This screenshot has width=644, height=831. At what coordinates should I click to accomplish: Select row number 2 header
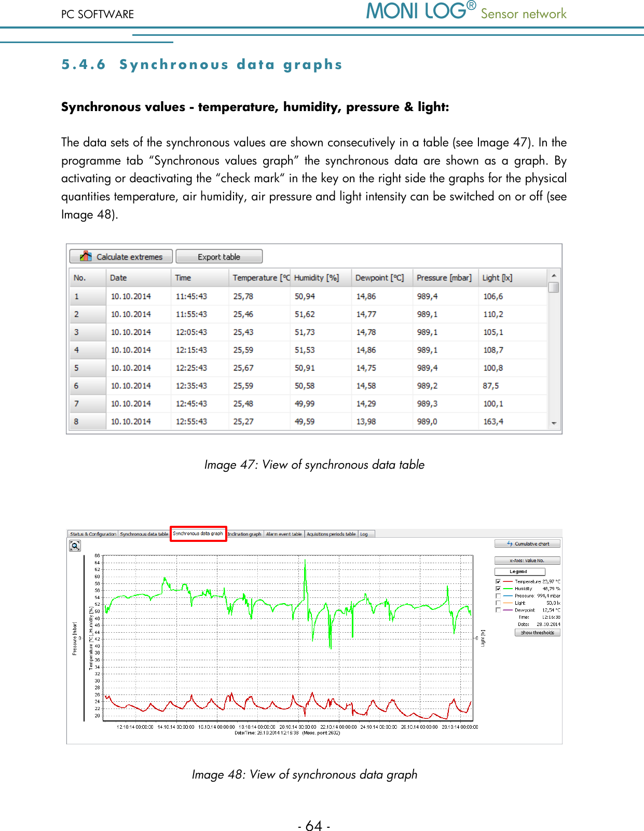[87, 314]
